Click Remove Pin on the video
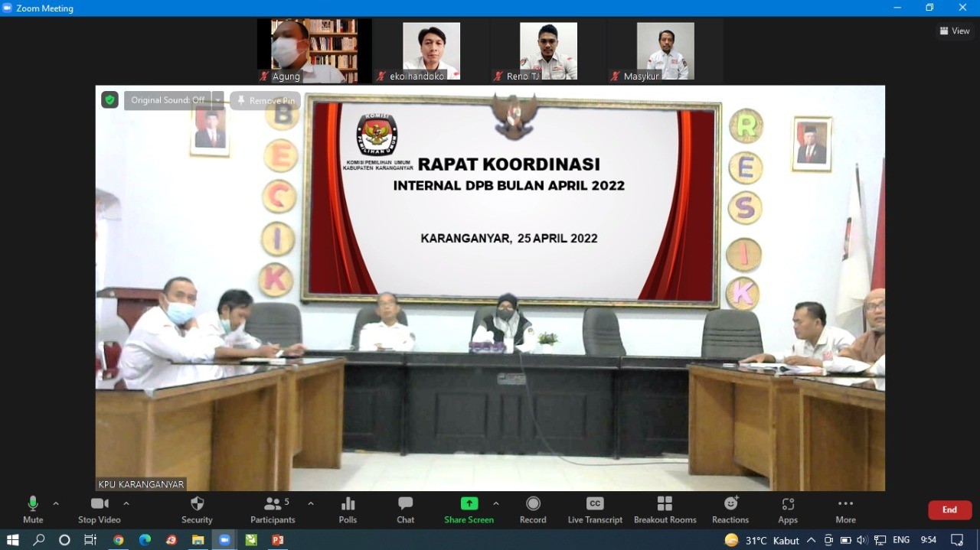980x550 pixels. [265, 100]
